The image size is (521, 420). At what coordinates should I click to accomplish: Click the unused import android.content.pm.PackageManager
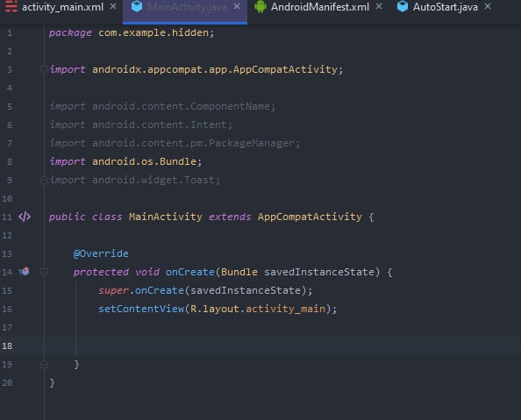[x=193, y=143]
